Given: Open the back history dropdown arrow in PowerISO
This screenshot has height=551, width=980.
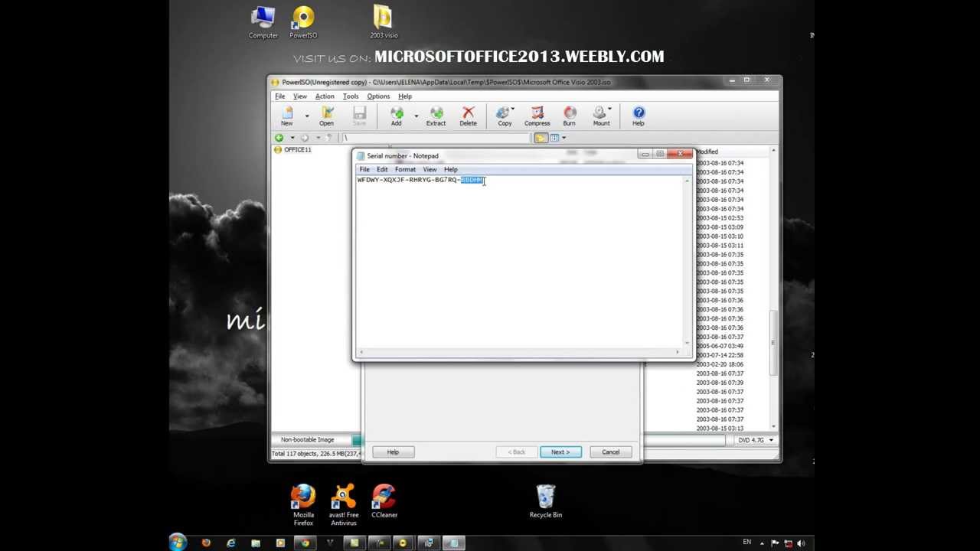Looking at the screenshot, I should point(292,138).
